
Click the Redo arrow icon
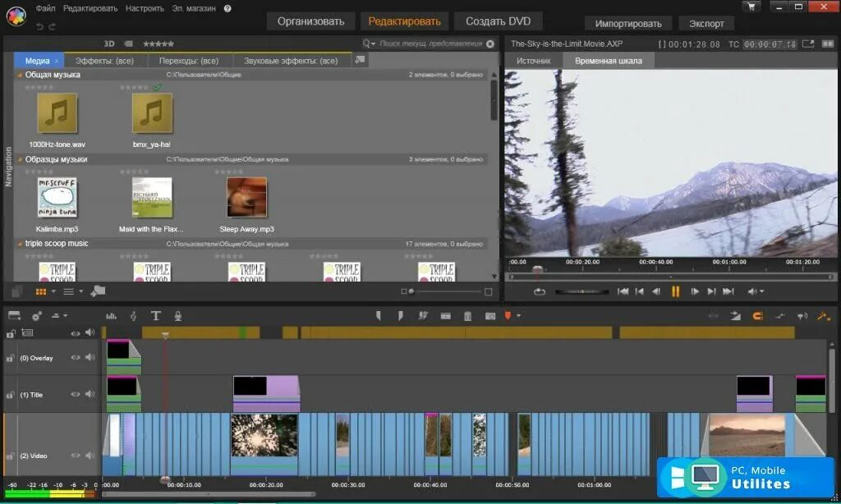tap(52, 26)
